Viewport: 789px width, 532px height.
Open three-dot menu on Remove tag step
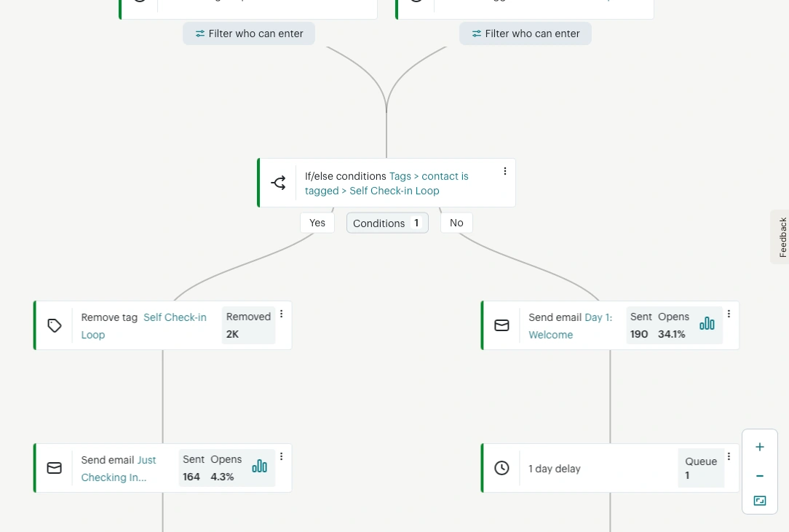point(281,314)
